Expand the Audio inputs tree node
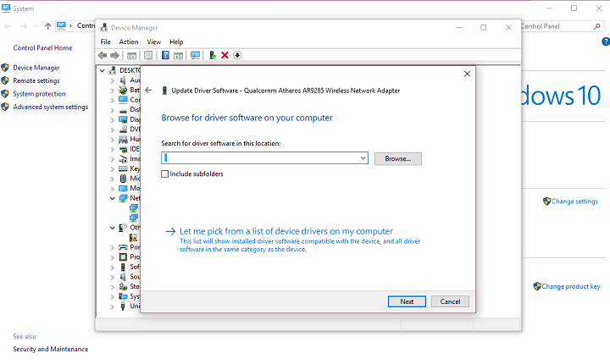The width and height of the screenshot is (610, 364). tap(113, 80)
